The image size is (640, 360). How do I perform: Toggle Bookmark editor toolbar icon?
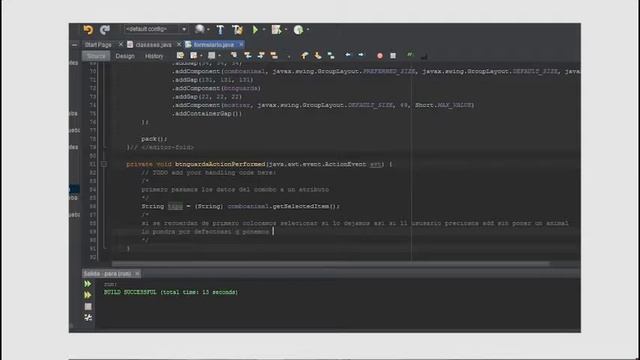[331, 56]
